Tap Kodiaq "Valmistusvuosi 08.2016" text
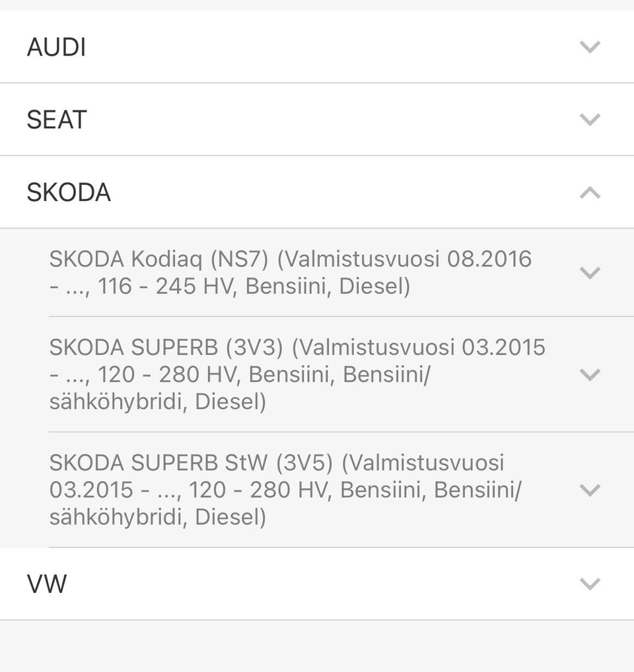 click(404, 259)
